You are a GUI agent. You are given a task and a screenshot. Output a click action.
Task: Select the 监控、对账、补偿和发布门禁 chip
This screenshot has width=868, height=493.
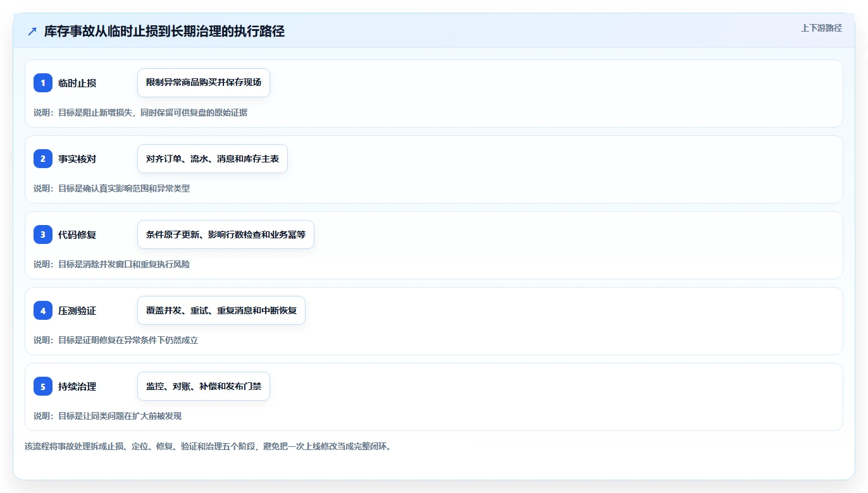[204, 386]
